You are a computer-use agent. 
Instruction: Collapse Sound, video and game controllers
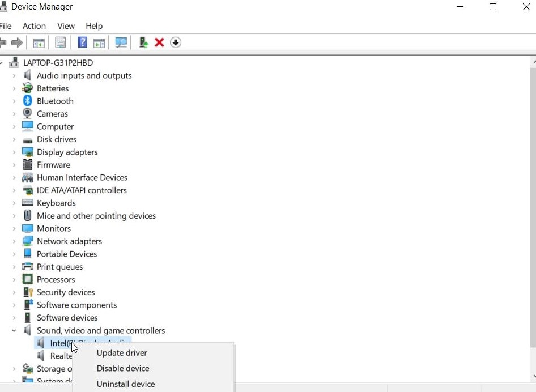coord(14,330)
